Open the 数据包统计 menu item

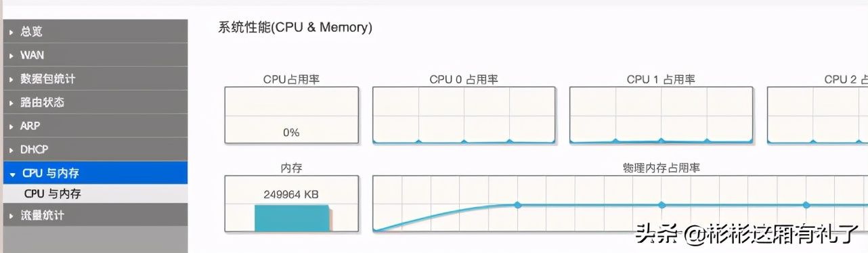pos(93,78)
